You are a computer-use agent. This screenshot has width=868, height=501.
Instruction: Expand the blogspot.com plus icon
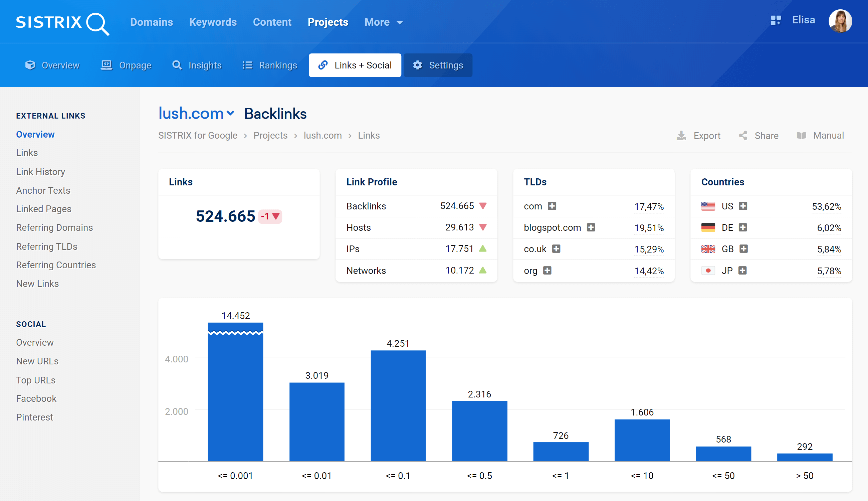click(591, 227)
